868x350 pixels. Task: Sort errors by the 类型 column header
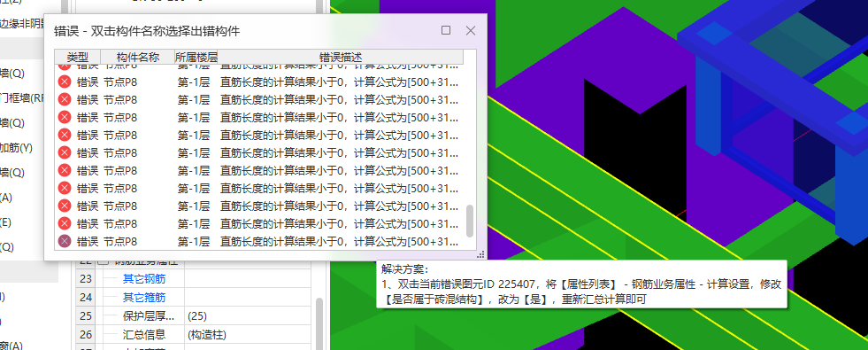(78, 57)
